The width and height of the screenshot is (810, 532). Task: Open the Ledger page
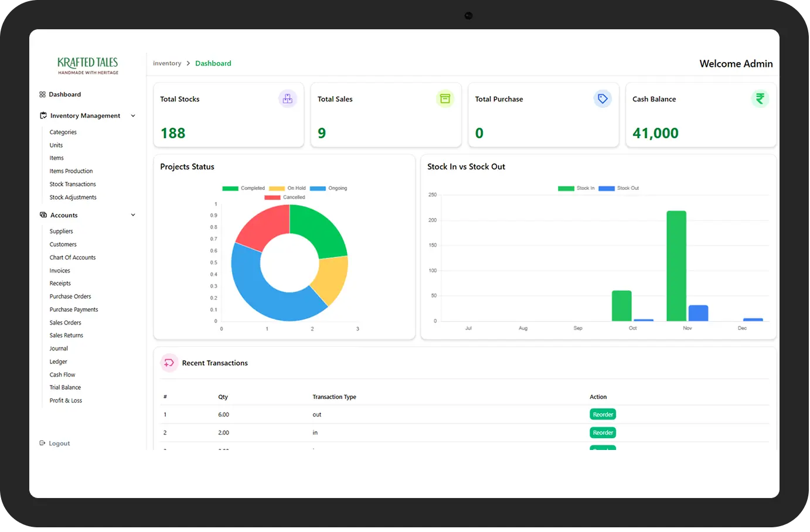[x=59, y=362]
